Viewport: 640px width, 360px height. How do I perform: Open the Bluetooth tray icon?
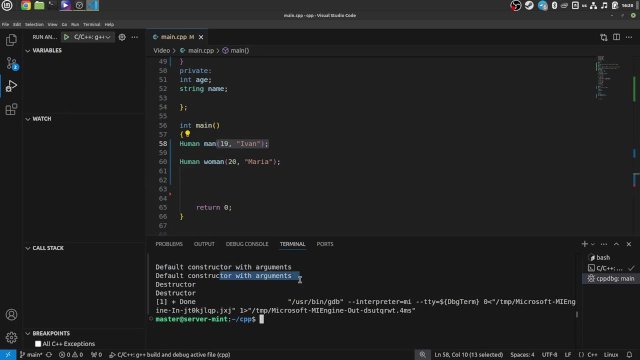554,5
